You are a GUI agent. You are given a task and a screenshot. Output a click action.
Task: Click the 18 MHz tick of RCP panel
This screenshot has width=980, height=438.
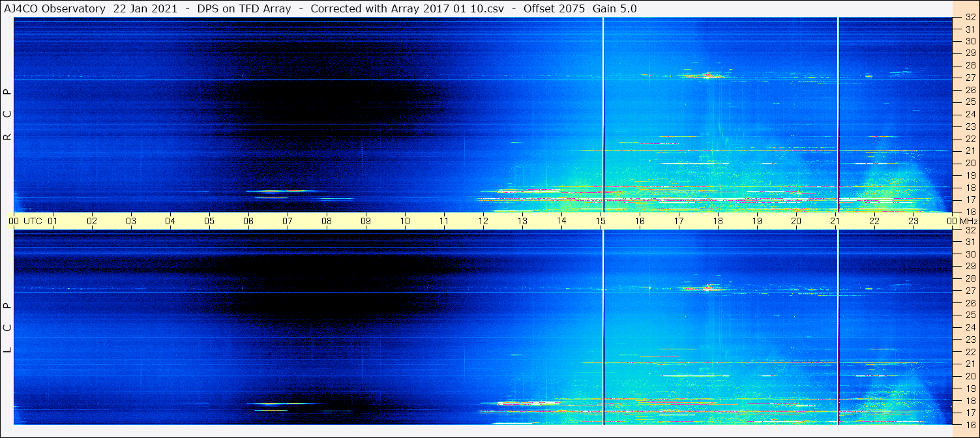(x=970, y=187)
